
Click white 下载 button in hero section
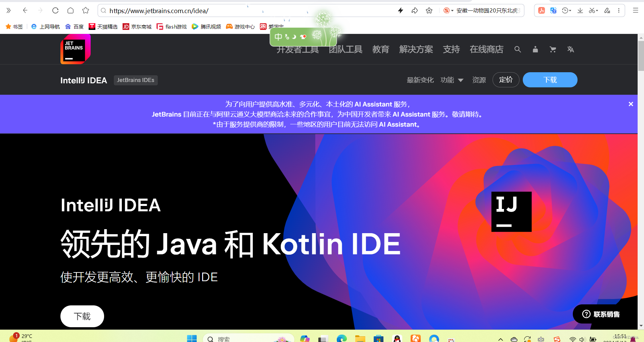82,316
